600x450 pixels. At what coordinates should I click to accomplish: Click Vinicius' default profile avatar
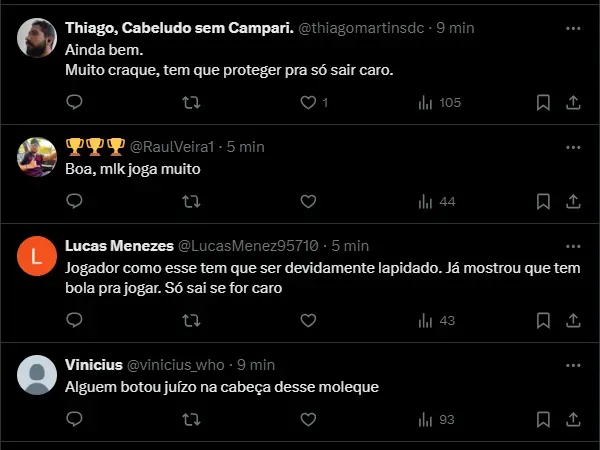point(37,376)
